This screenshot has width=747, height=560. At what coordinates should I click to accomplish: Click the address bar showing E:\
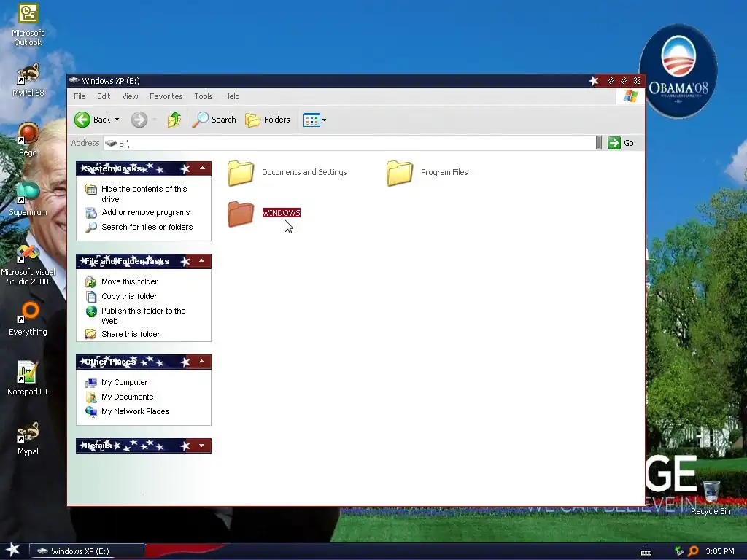click(x=349, y=143)
